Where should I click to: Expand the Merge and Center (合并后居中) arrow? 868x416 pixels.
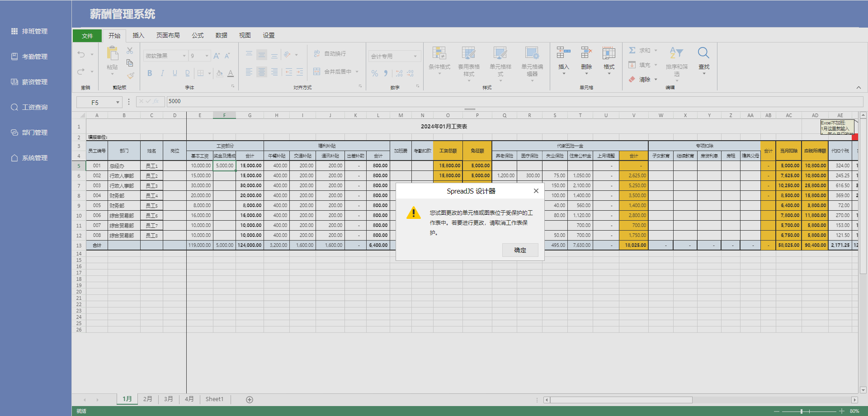[357, 71]
